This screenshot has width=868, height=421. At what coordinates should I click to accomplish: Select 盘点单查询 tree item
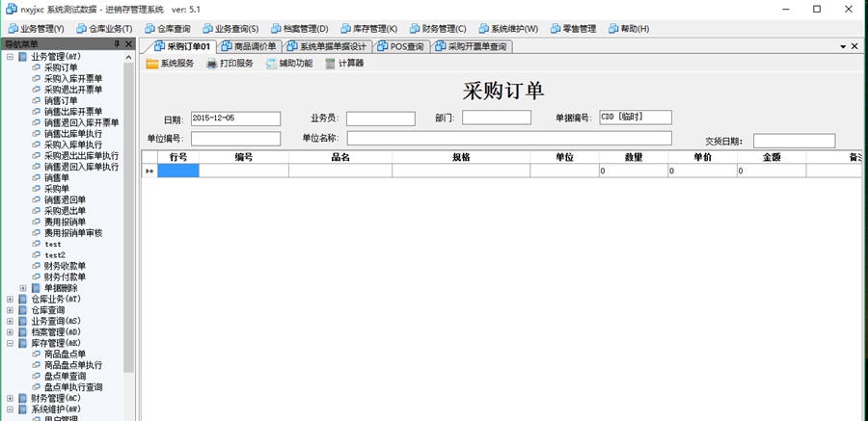(65, 376)
